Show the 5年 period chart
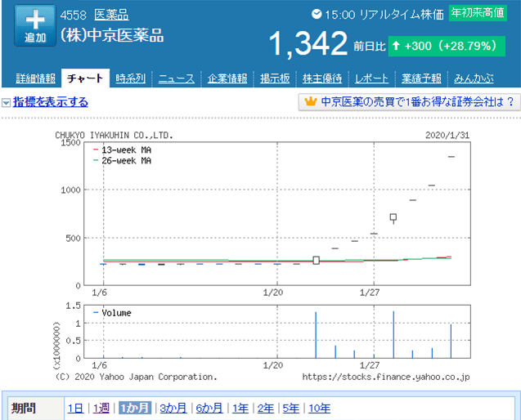The height and width of the screenshot is (420, 521). (x=290, y=408)
